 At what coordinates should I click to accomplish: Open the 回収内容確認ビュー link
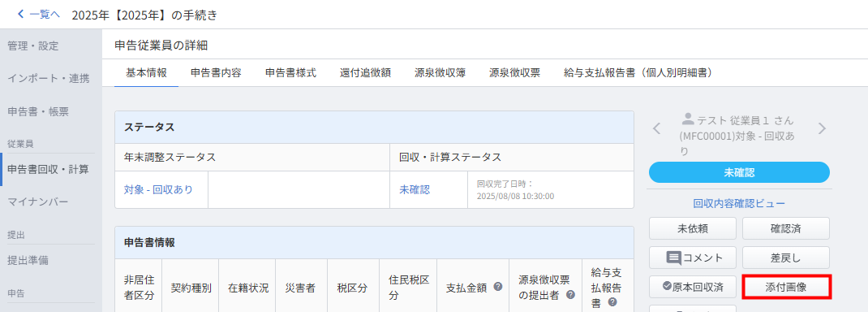click(x=739, y=203)
